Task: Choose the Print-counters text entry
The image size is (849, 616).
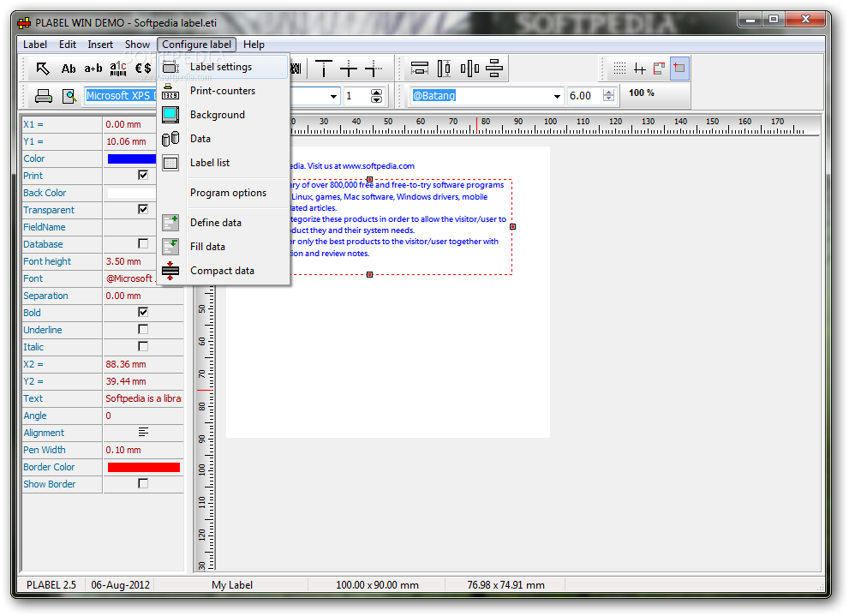Action: [223, 91]
